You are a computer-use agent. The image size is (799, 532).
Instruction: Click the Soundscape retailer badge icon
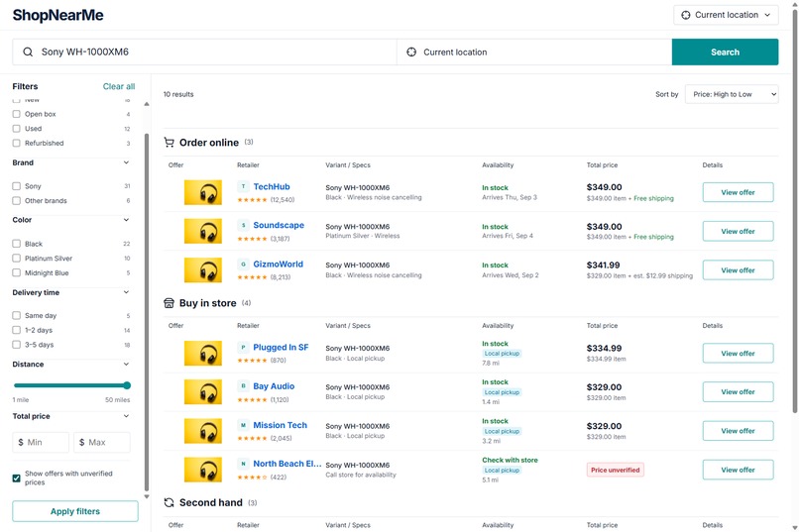(x=243, y=225)
